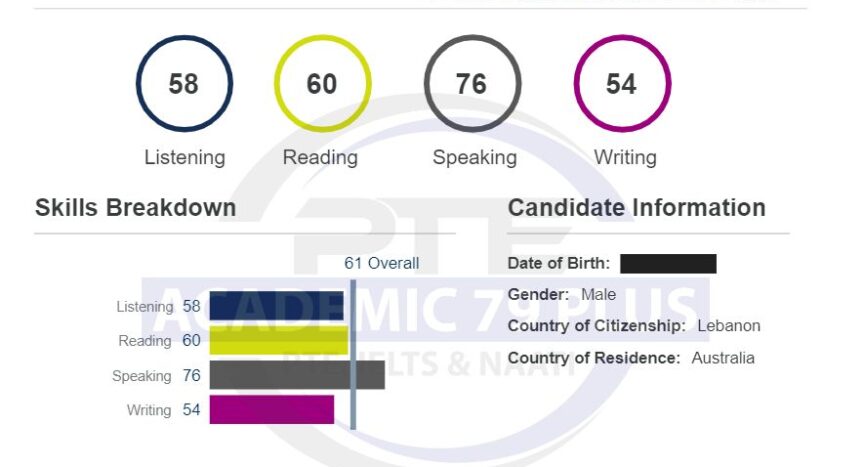Click the Writing 54 label in breakdown chart

(x=164, y=410)
